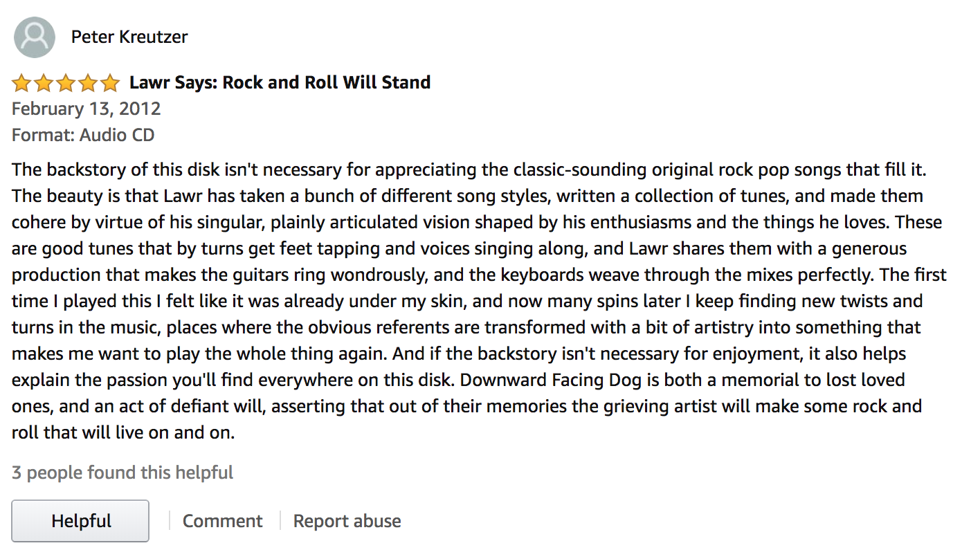Click the first gold rating star
The height and width of the screenshot is (559, 980).
[21, 83]
